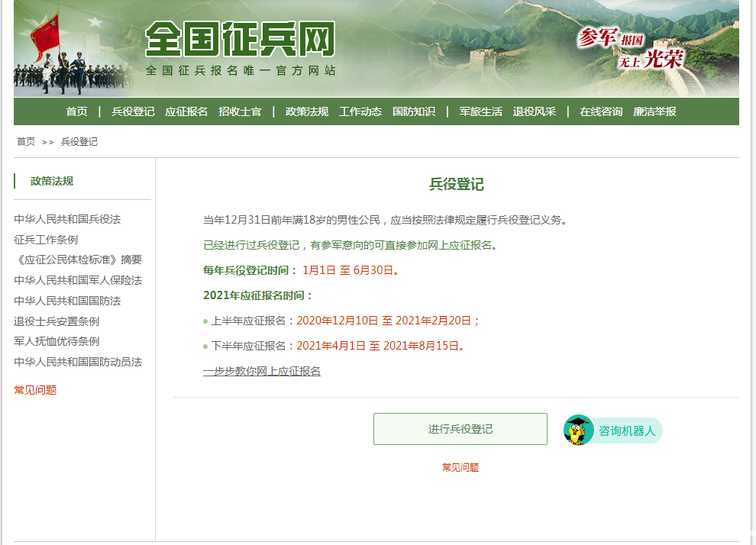Click the honor guard soldiers banner image
Image resolution: width=756 pixels, height=545 pixels.
[x=73, y=53]
